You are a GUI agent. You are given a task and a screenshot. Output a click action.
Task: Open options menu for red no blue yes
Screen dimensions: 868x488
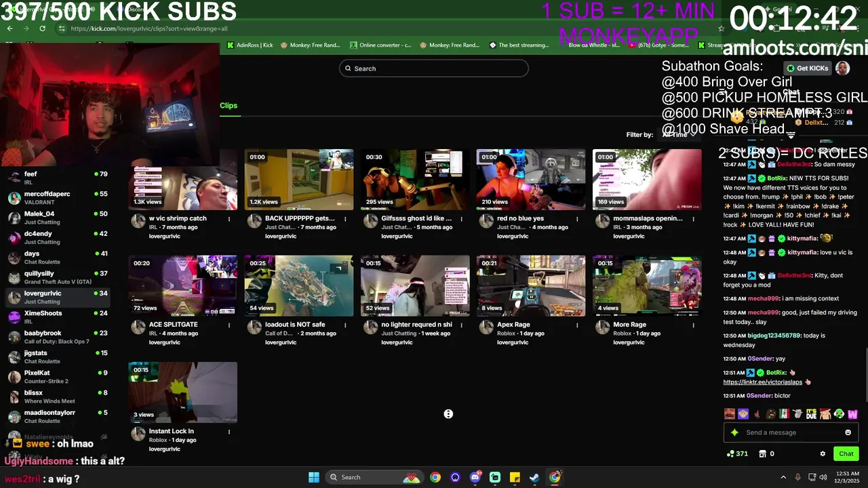(x=577, y=219)
